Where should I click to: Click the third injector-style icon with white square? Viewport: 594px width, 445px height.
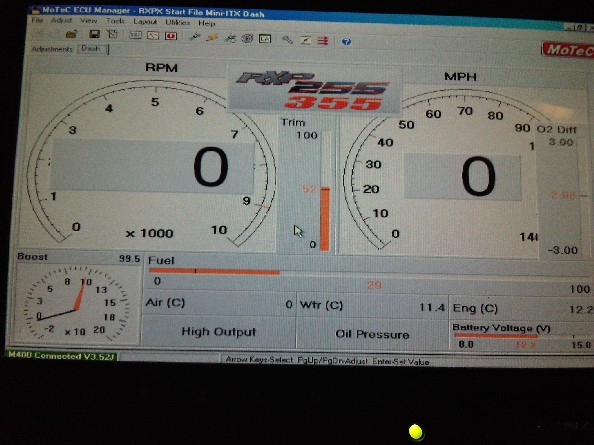[x=230, y=38]
